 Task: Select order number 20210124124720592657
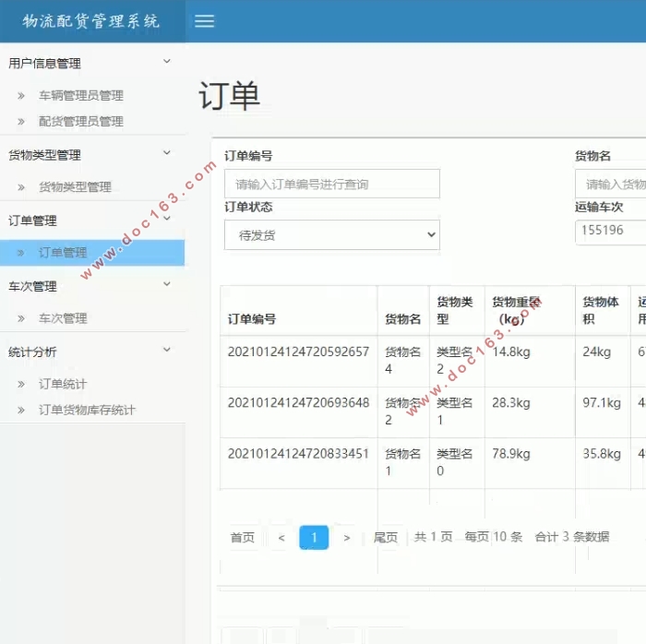coord(298,352)
